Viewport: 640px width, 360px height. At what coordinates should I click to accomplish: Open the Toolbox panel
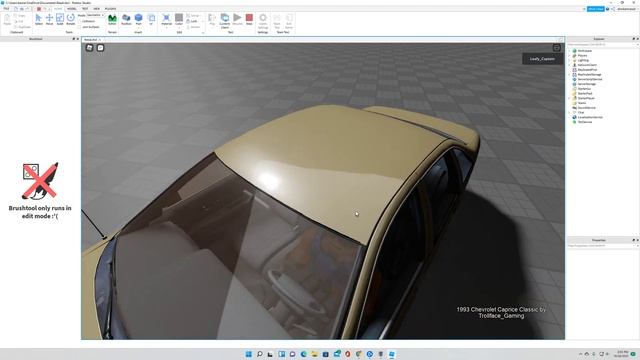(x=126, y=19)
